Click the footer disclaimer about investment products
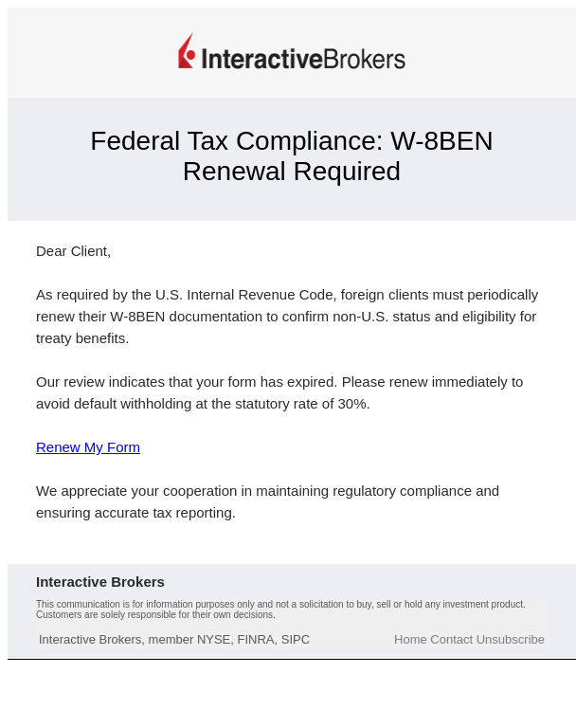The width and height of the screenshot is (576, 728). click(280, 604)
